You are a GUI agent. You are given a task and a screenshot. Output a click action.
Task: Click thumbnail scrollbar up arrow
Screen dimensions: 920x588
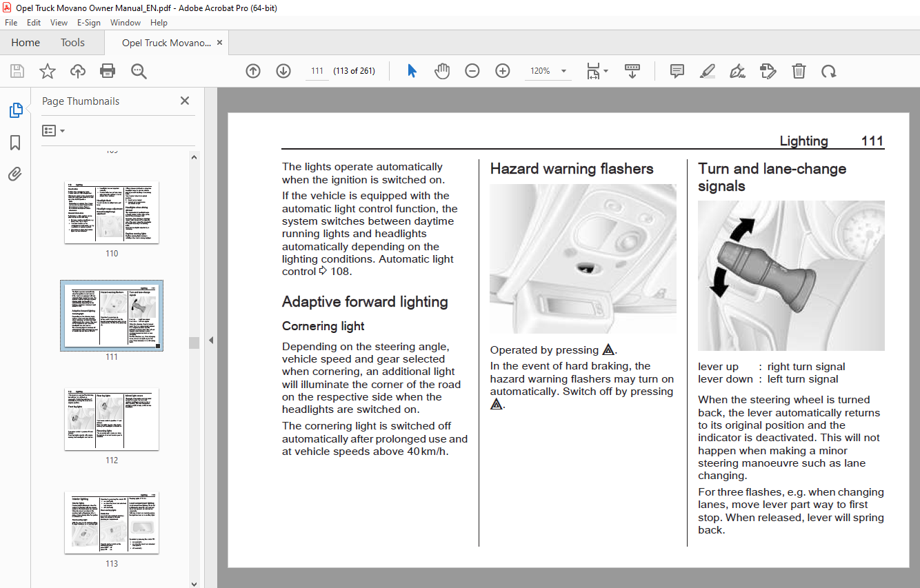[194, 158]
